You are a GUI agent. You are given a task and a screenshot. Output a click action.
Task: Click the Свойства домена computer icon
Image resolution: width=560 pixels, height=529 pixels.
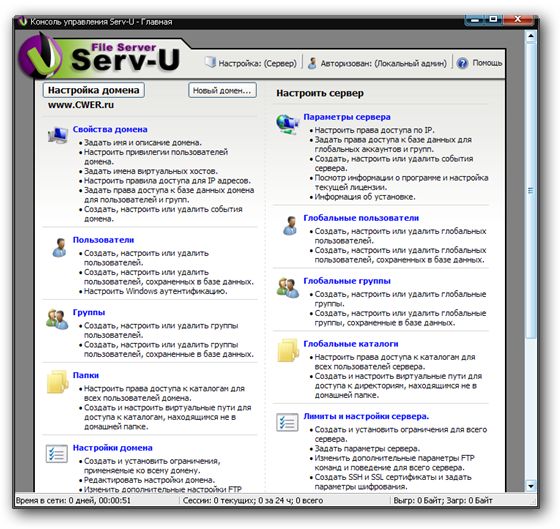pyautogui.click(x=58, y=135)
